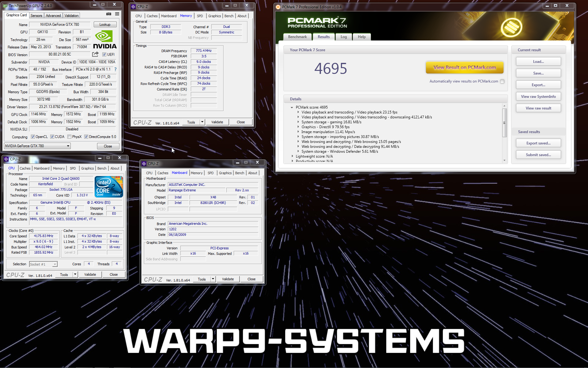Screen dimensions: 588x368
Task: Click View Result on PCMark.com button
Action: pos(465,67)
